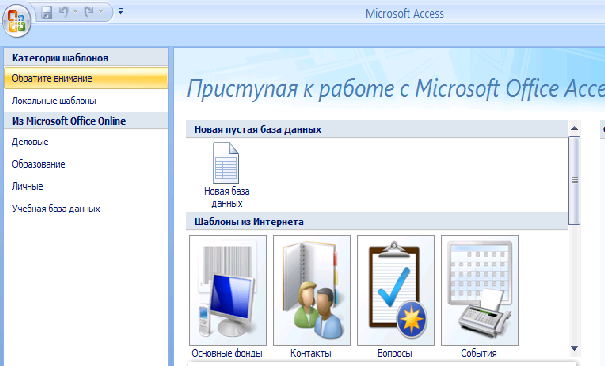Click the Новая пустая база данных section header
This screenshot has width=605, height=366.
click(x=377, y=129)
